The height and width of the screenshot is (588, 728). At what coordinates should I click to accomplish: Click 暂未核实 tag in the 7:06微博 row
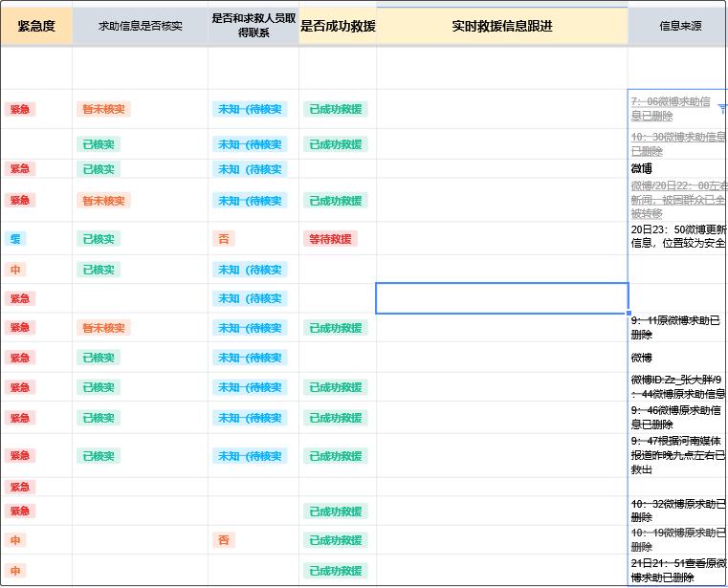(103, 109)
